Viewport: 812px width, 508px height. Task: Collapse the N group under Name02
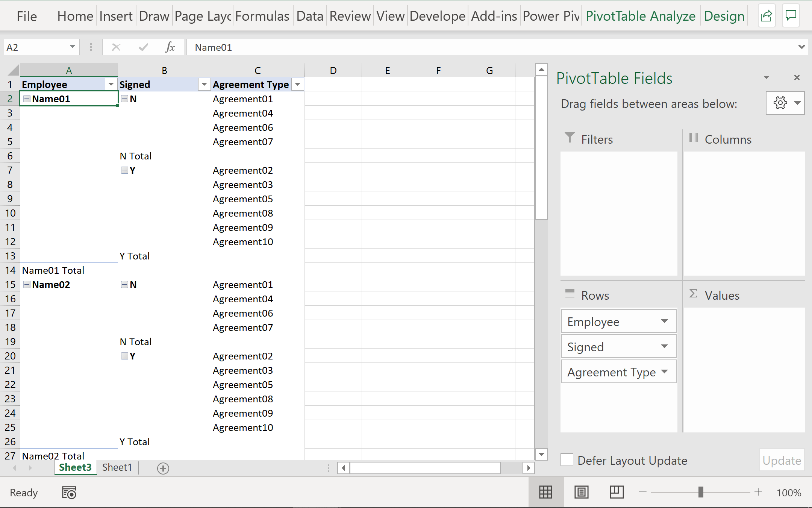124,284
